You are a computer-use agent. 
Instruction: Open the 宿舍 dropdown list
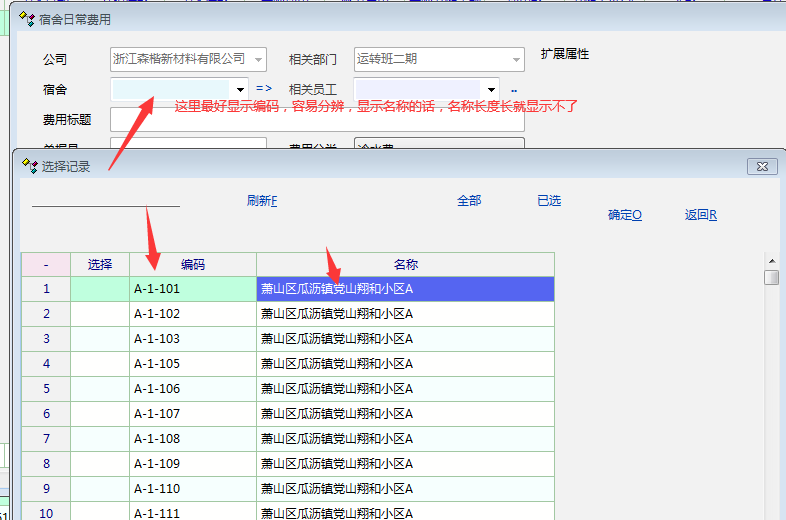click(240, 89)
